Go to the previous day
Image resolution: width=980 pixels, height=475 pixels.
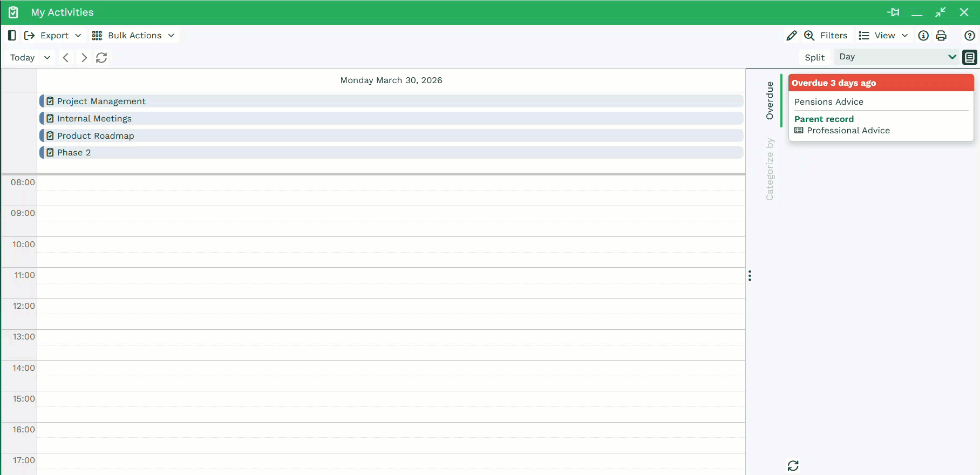point(65,58)
